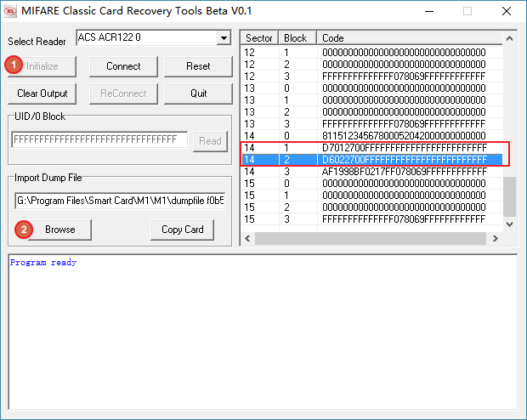Click the UID/0 Block input field

tap(99, 140)
